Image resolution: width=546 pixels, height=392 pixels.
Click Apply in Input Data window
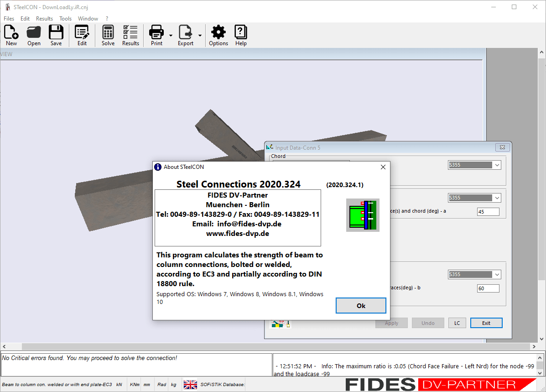pos(391,323)
